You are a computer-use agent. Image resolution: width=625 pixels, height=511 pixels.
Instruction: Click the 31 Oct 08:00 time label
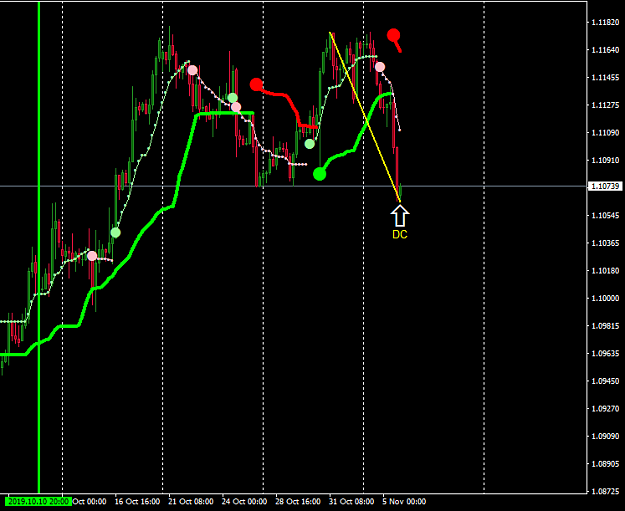click(351, 501)
